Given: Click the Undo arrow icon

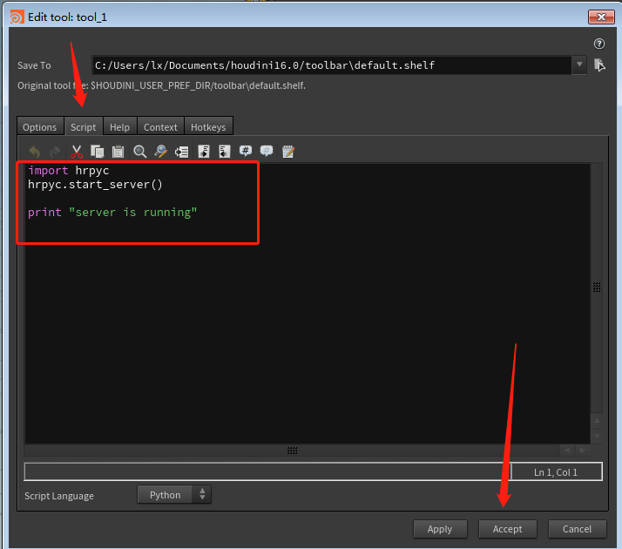Looking at the screenshot, I should pyautogui.click(x=35, y=152).
